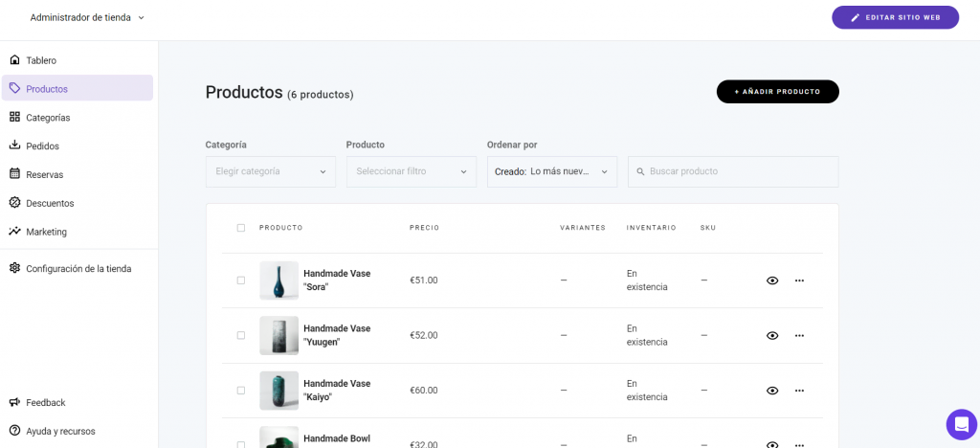Open the Ordenar por sorting dropdown
Screen dimensions: 980x448
pyautogui.click(x=551, y=171)
